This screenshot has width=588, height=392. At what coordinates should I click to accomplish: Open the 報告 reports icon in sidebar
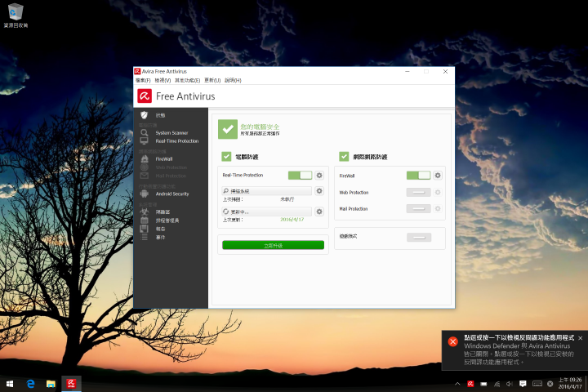point(145,229)
